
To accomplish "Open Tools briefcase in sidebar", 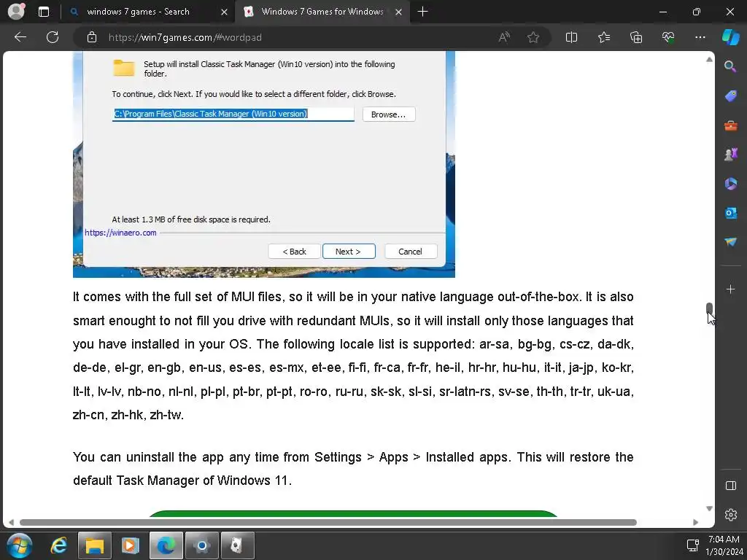I will point(730,125).
